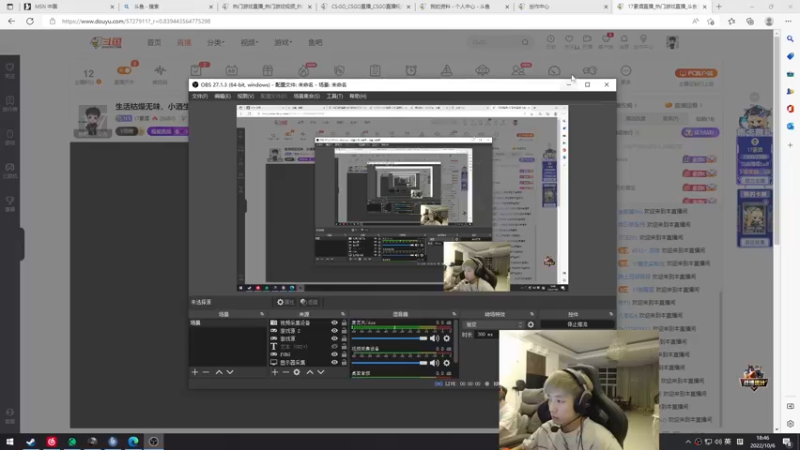
Task: Open notification bell icon in Douyu header
Action: tap(624, 39)
